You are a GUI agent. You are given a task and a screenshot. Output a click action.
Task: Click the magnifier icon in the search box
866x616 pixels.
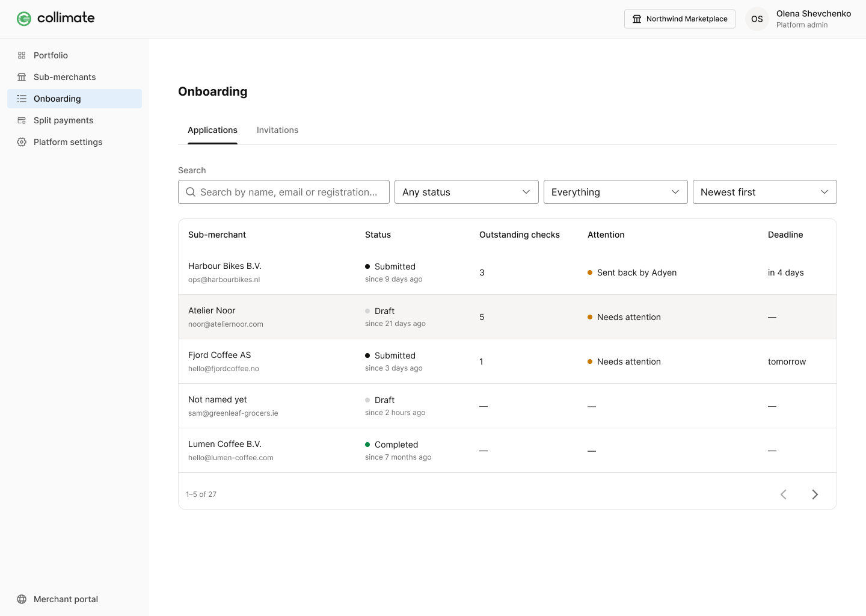coord(191,192)
